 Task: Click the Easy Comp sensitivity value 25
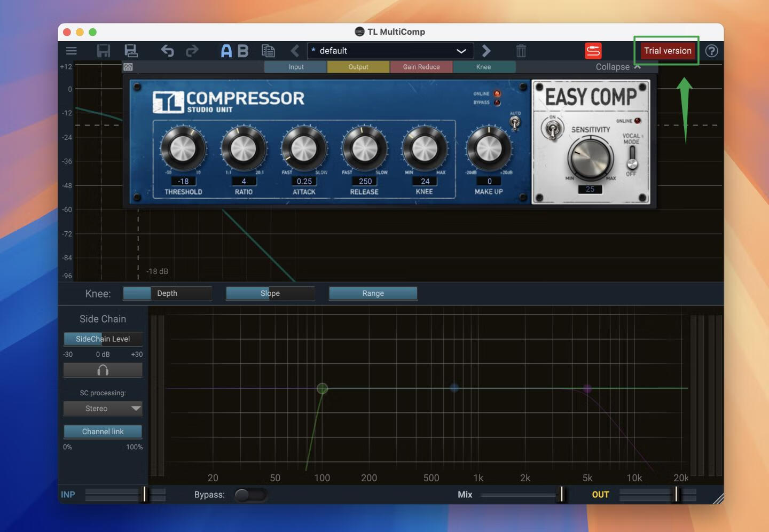(590, 189)
